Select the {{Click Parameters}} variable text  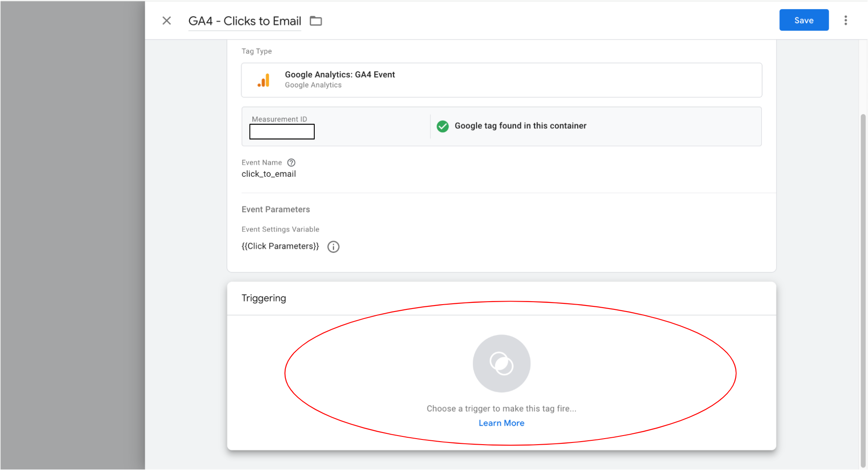coord(280,246)
